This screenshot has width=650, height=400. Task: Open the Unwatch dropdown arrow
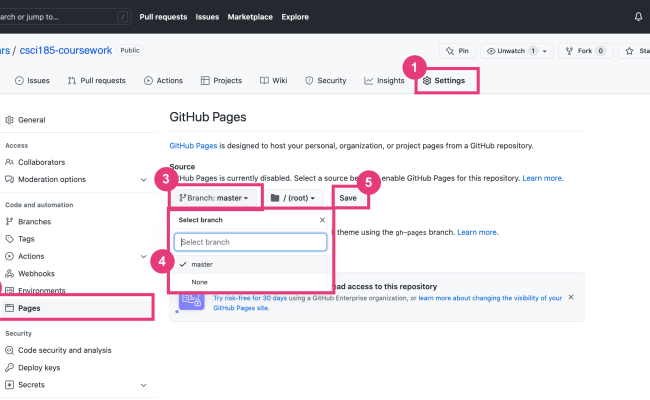click(545, 51)
